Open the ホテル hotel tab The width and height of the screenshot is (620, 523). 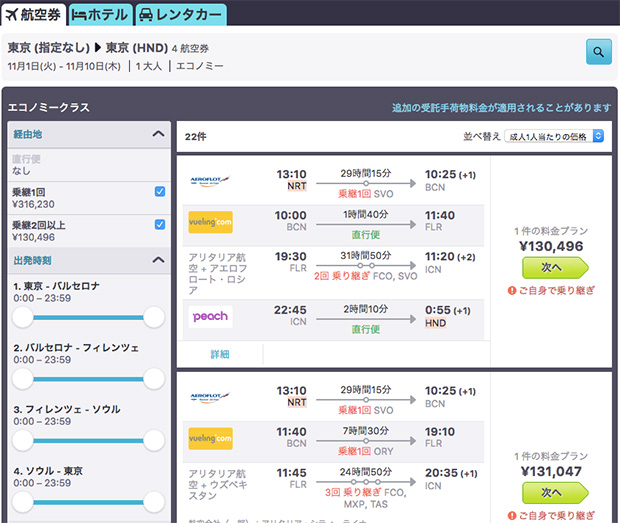click(x=100, y=15)
